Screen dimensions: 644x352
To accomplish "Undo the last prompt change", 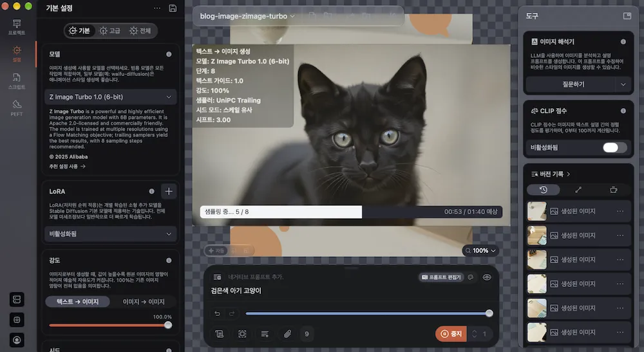I will click(217, 313).
